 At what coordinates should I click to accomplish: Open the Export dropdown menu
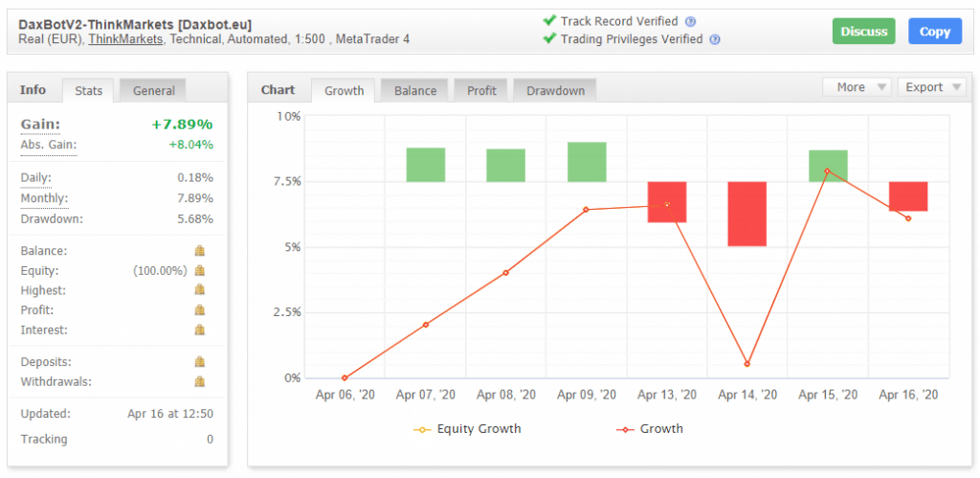pos(931,87)
